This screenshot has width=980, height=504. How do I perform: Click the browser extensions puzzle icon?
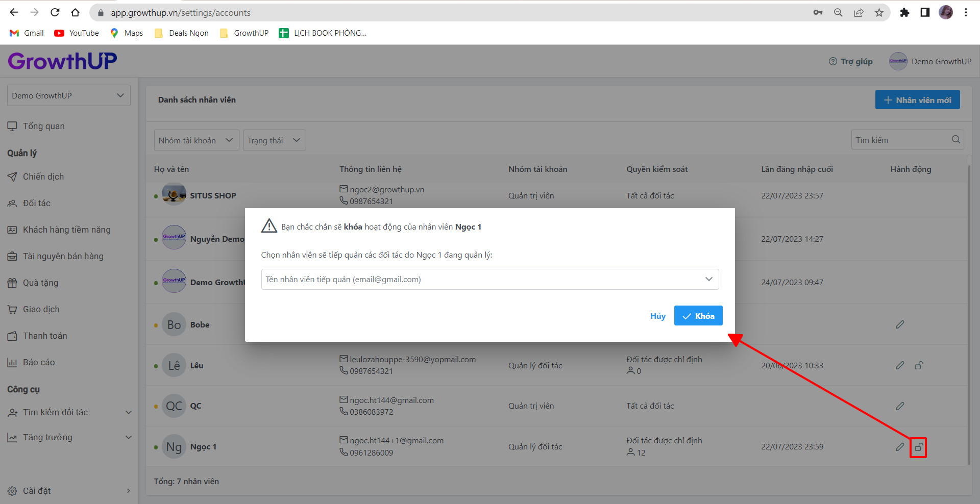904,13
